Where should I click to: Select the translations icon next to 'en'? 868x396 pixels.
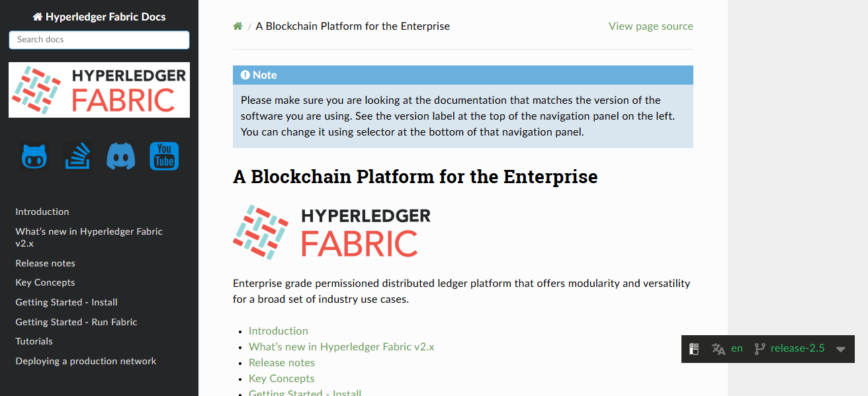click(718, 348)
